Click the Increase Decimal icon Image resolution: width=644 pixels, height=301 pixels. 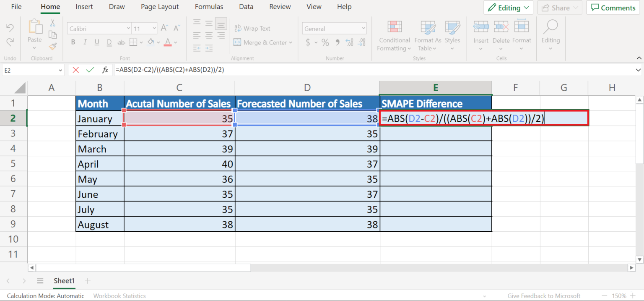point(350,42)
